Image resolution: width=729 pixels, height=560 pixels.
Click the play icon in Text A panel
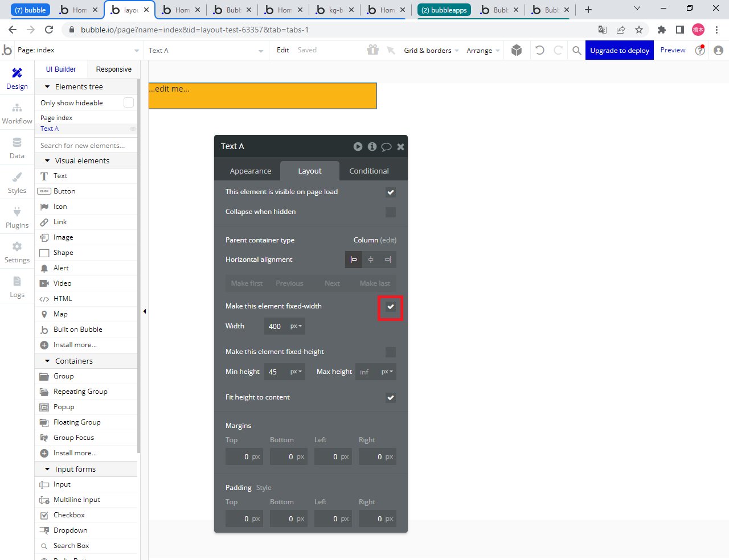358,146
